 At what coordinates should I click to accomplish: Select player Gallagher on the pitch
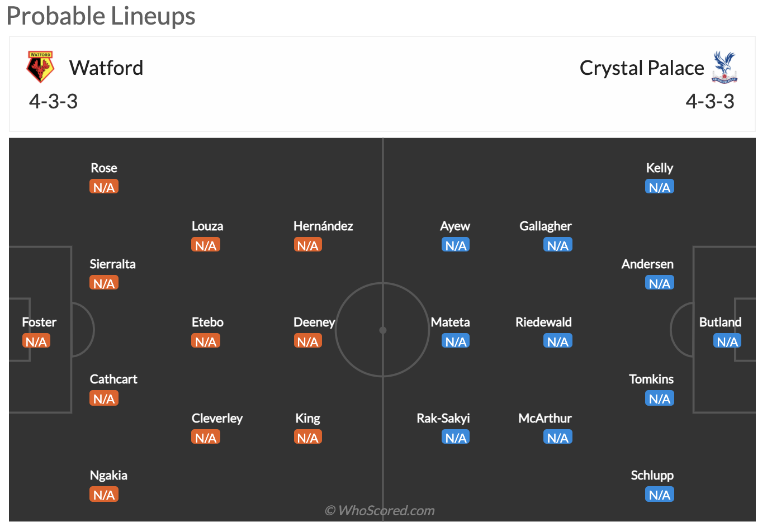click(x=546, y=226)
